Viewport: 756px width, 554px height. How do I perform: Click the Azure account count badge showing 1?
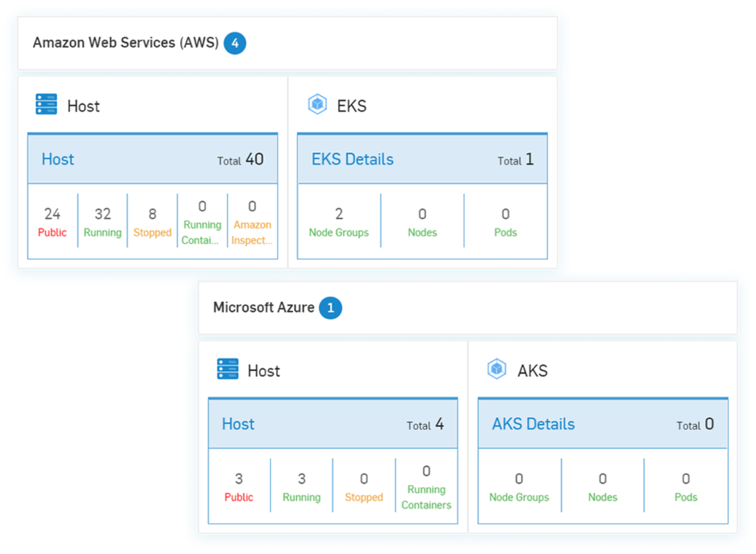331,308
